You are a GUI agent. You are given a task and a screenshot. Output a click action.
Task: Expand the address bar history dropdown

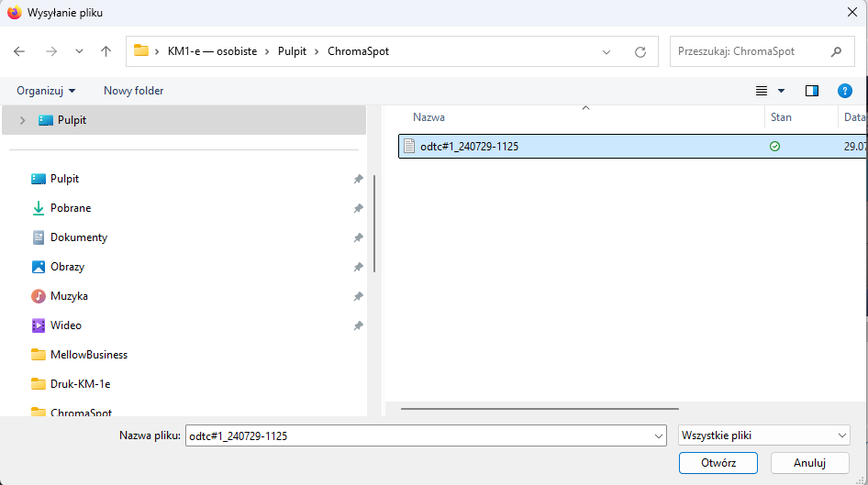(x=606, y=52)
